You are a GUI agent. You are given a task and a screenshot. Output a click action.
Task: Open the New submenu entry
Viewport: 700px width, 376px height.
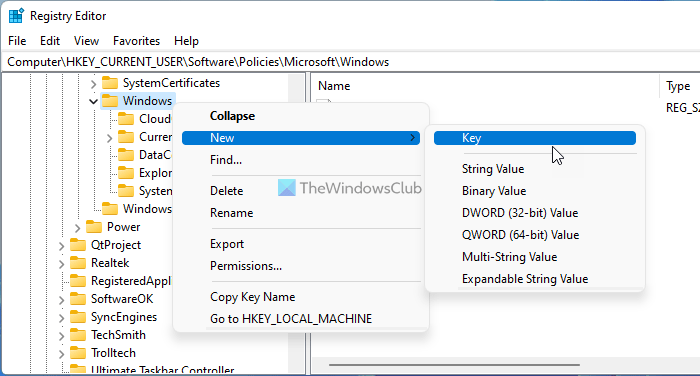[x=301, y=138]
